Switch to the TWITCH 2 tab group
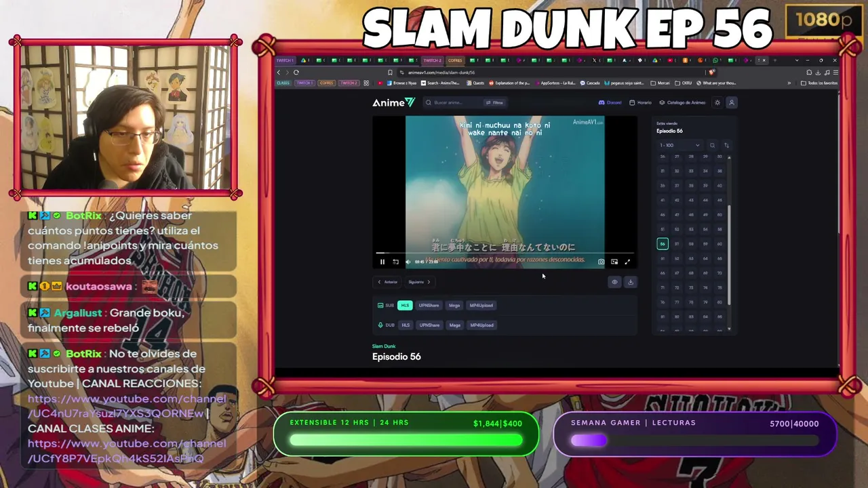Screen dimensions: 868x488 432,60
